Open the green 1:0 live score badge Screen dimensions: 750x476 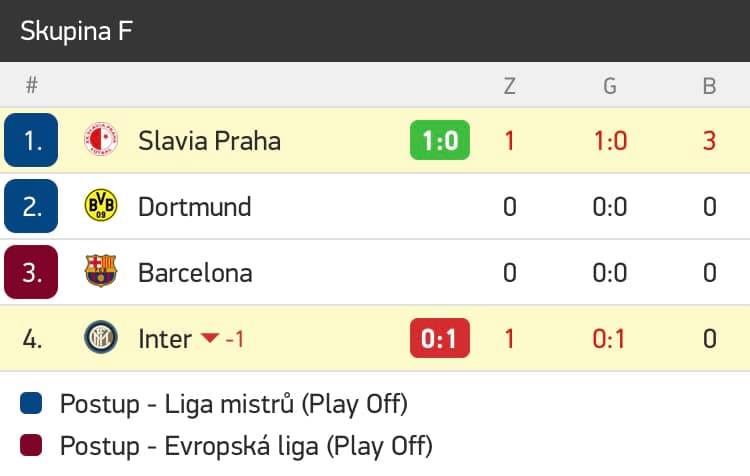pyautogui.click(x=440, y=140)
